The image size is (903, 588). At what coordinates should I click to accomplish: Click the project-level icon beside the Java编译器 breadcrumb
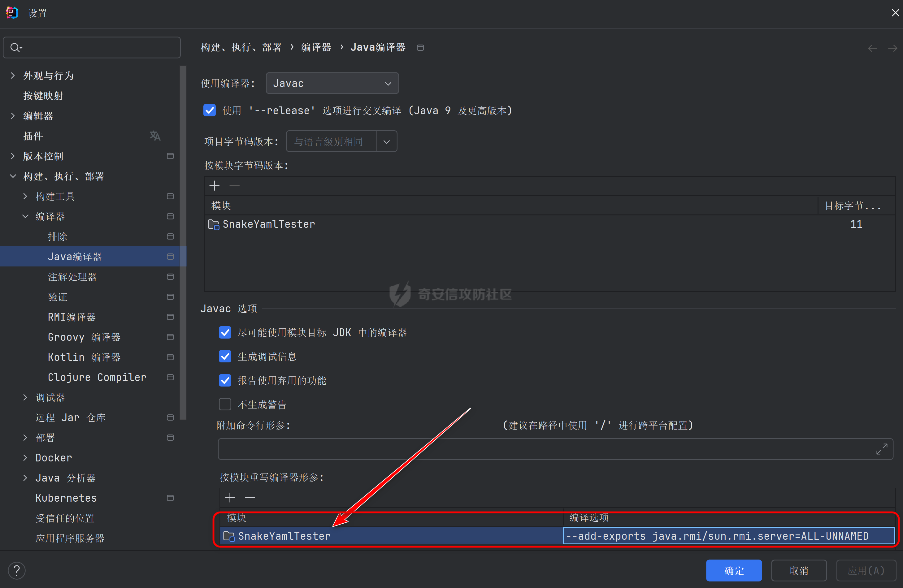point(420,47)
